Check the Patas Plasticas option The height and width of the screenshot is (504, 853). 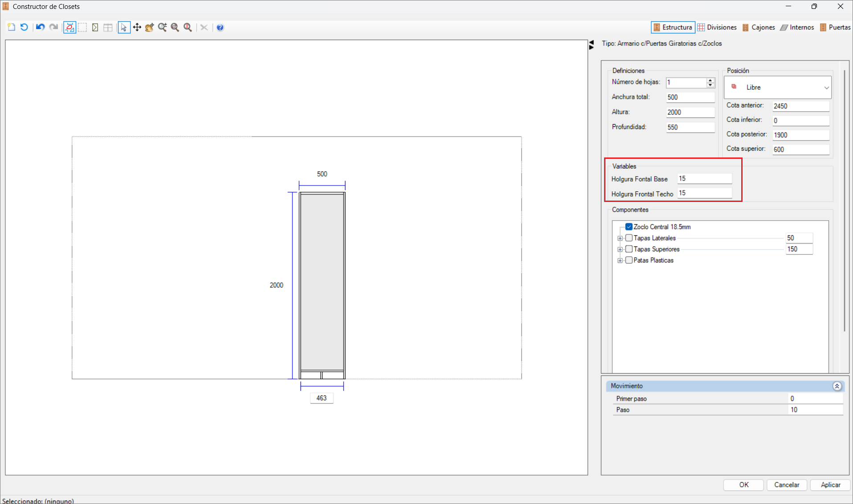(x=629, y=260)
